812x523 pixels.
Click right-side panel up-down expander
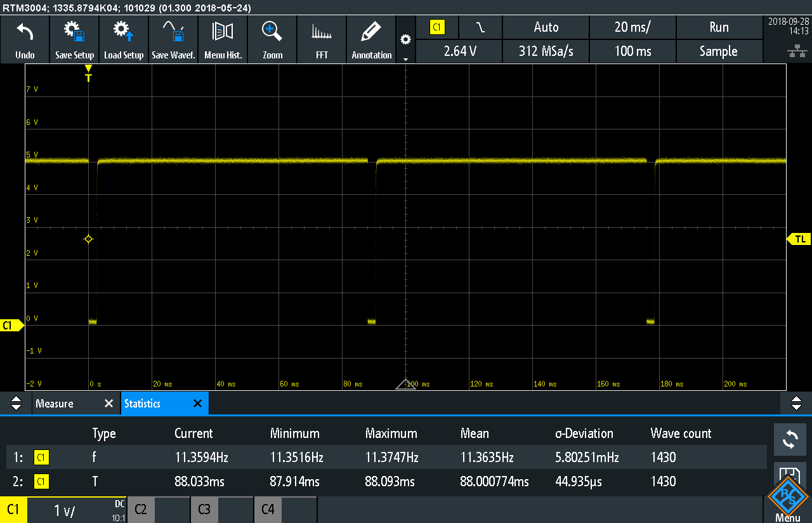(796, 404)
